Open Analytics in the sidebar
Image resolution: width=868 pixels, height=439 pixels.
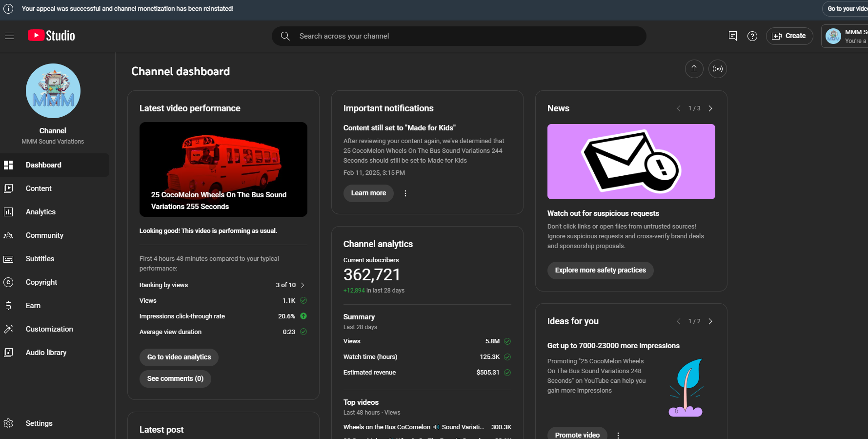tap(55, 212)
